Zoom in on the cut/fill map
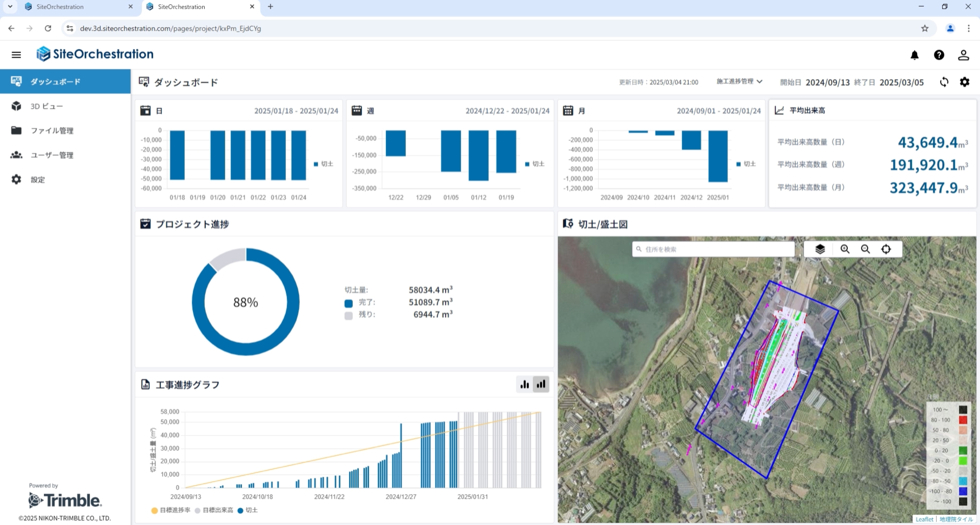 [845, 249]
